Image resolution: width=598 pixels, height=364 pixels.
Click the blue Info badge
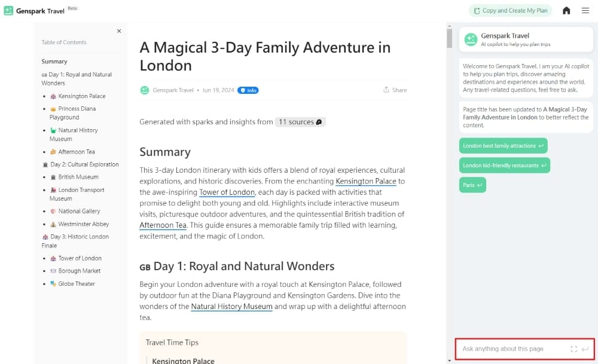coord(248,90)
